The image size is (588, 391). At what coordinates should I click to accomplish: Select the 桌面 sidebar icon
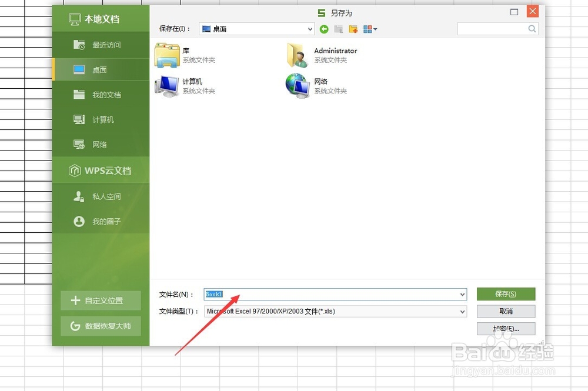[80, 69]
